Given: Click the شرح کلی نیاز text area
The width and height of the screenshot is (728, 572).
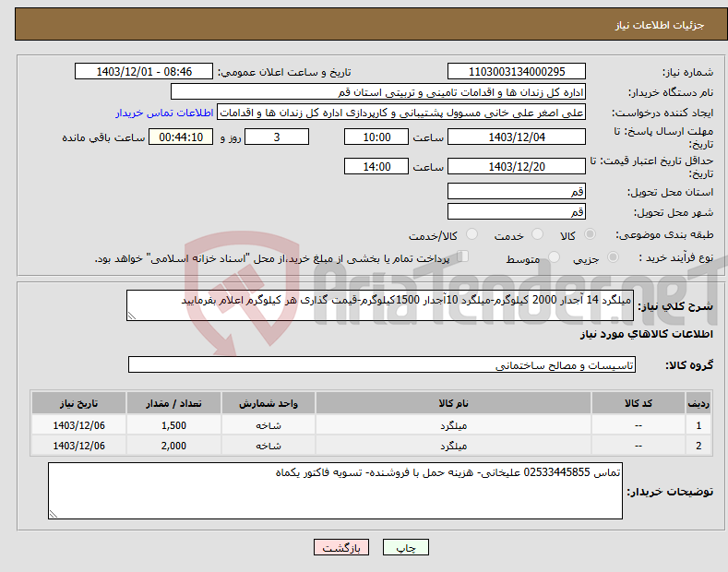Looking at the screenshot, I should [380, 305].
